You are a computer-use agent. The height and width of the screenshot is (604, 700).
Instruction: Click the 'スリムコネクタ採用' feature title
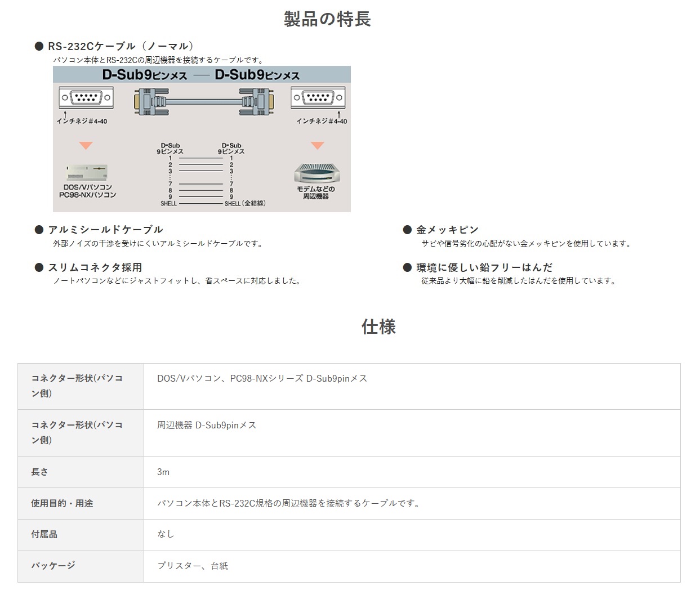[95, 267]
